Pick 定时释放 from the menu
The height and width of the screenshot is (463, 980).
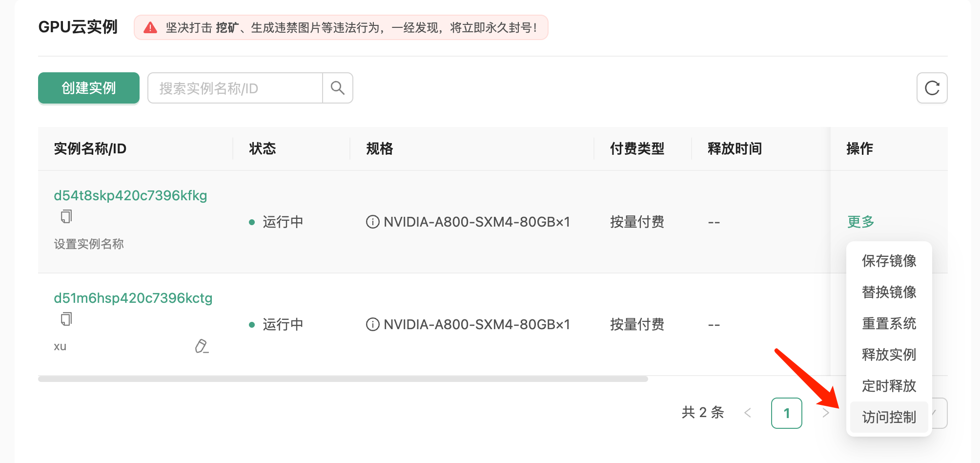(889, 386)
